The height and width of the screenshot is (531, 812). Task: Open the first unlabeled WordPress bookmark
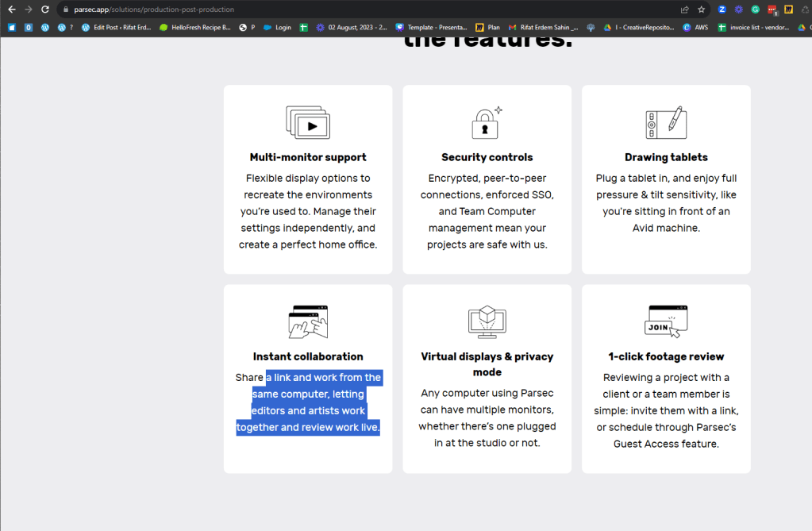45,28
